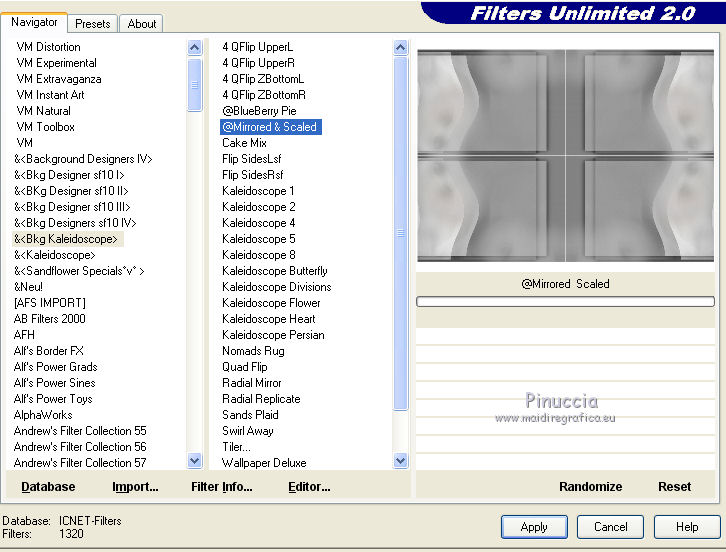Image resolution: width=726 pixels, height=552 pixels.
Task: Choose Radial Replicate filter
Action: point(261,399)
